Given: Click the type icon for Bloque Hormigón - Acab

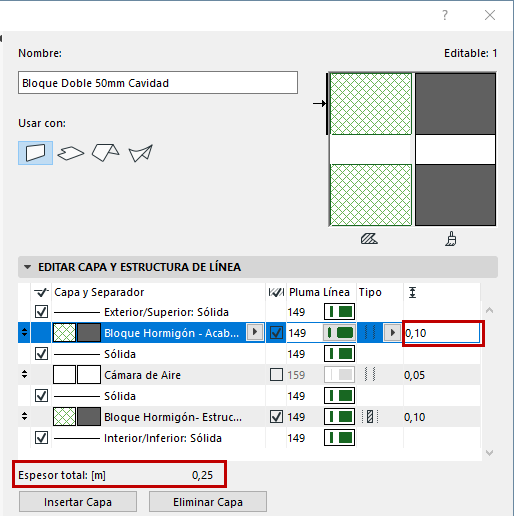Looking at the screenshot, I should tap(370, 332).
